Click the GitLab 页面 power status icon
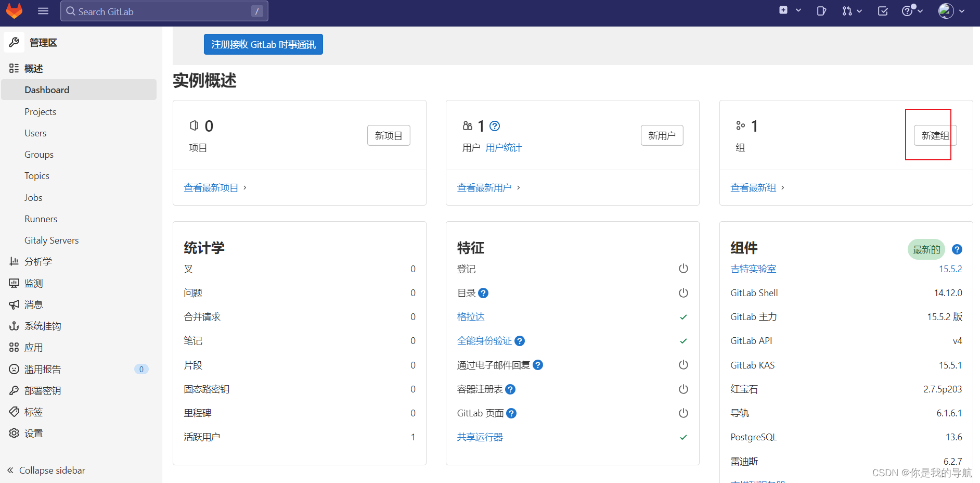This screenshot has width=980, height=483. click(x=684, y=413)
